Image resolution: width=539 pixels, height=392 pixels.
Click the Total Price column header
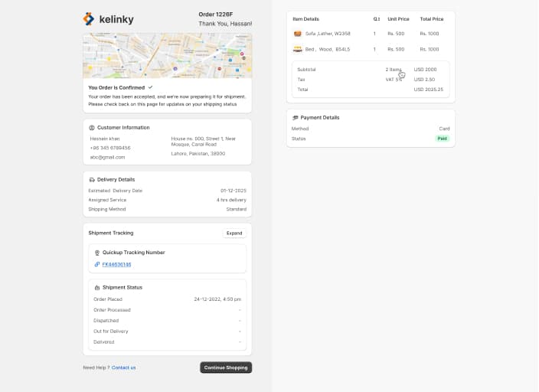coord(432,19)
